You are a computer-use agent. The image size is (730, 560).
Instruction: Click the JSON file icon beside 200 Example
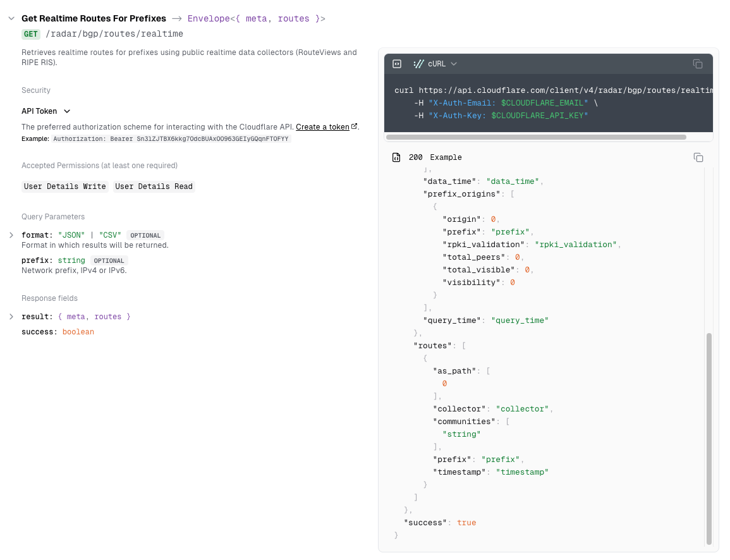(396, 157)
